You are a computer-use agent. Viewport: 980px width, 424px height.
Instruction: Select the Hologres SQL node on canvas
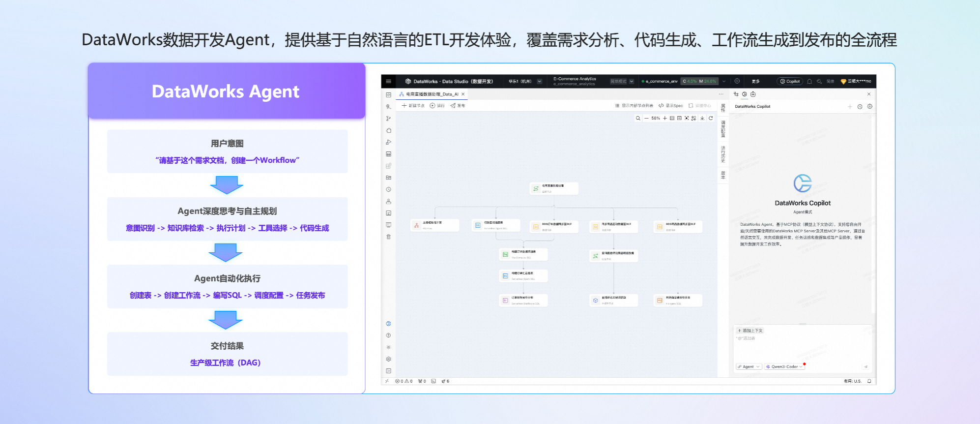point(678,300)
